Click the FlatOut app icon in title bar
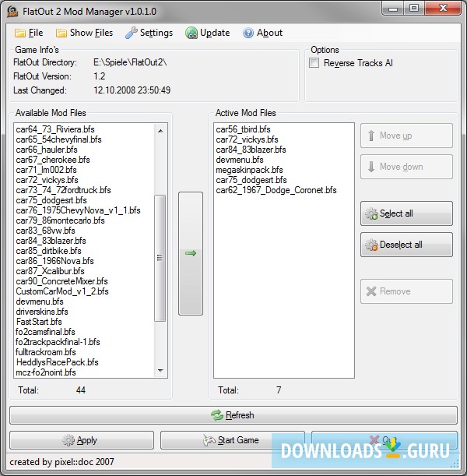Screen dimensions: 467x476 pyautogui.click(x=12, y=11)
